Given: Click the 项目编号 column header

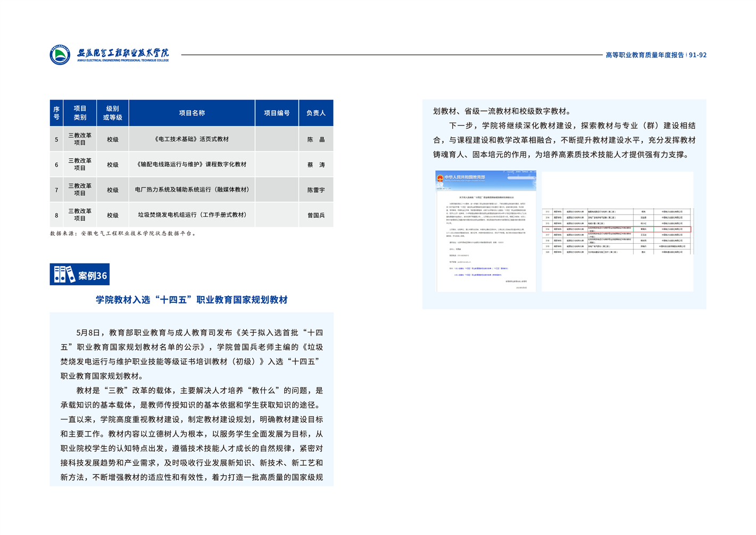Looking at the screenshot, I should click(x=277, y=113).
